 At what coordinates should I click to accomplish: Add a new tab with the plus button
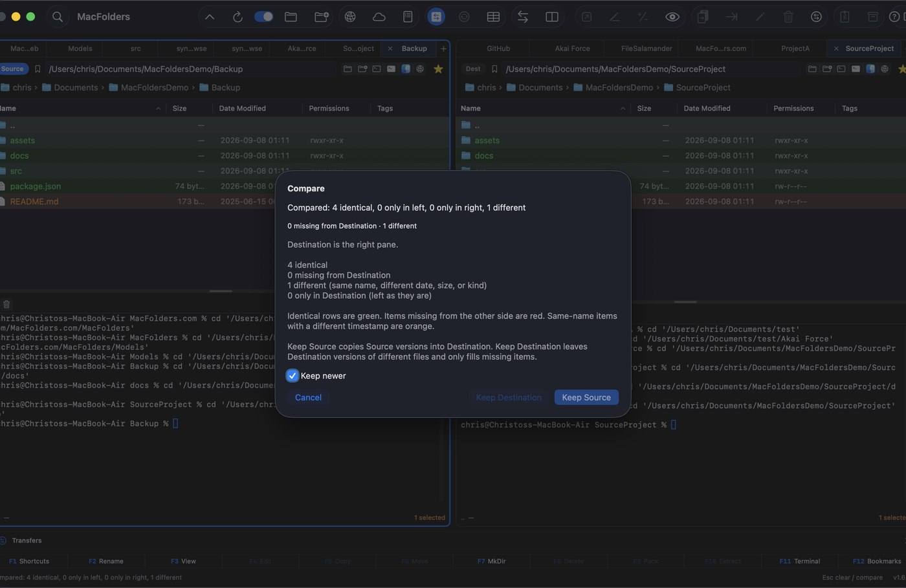[x=443, y=49]
